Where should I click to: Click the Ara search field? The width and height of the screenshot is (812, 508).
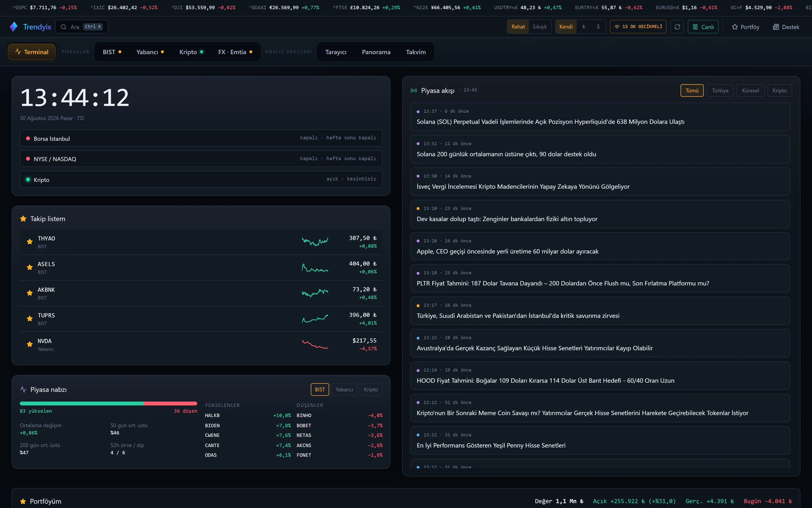coord(81,27)
